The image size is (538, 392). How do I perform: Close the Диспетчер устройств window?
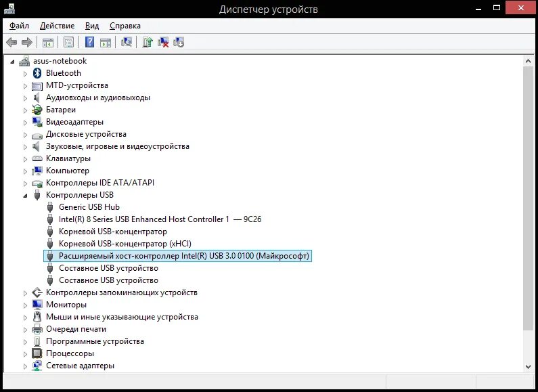521,8
